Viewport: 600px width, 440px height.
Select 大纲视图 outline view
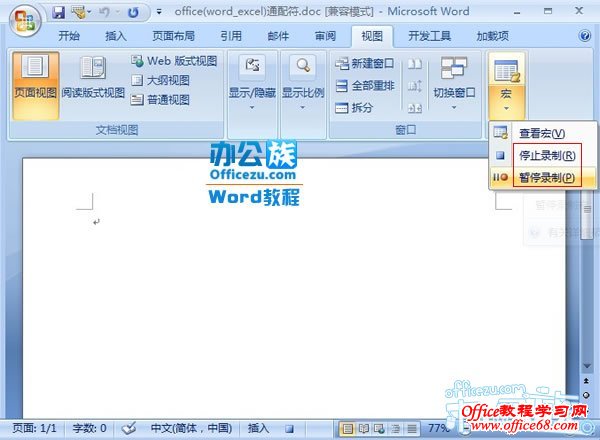click(x=160, y=80)
